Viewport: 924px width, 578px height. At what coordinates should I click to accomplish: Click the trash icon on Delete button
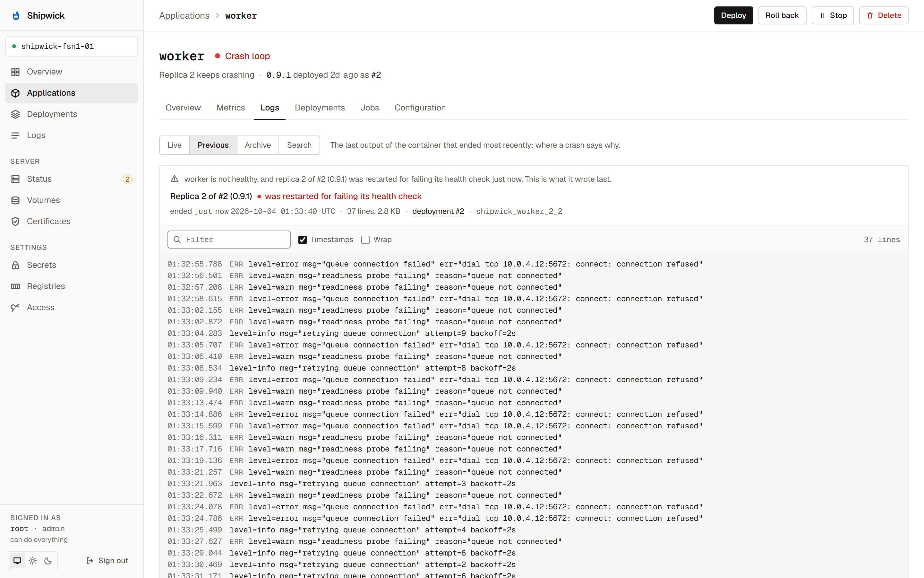click(x=870, y=15)
